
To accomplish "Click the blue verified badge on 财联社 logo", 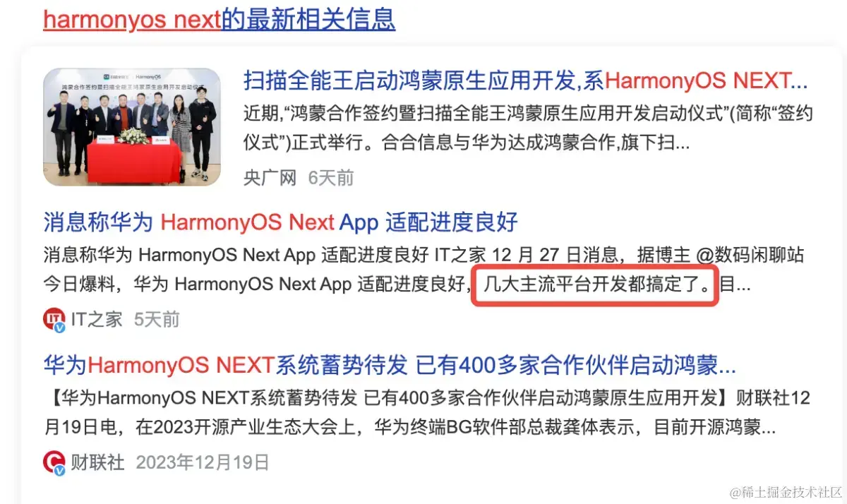I will (x=61, y=471).
